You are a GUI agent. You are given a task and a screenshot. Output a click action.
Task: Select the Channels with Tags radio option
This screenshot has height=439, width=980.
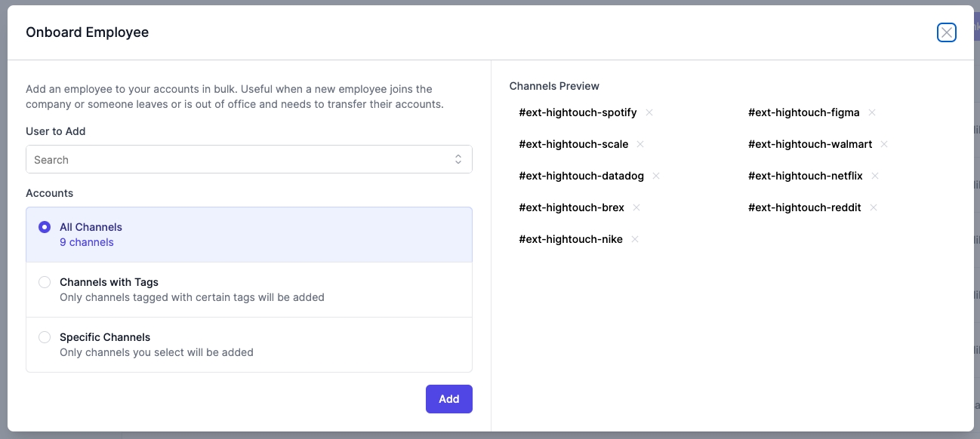point(45,282)
